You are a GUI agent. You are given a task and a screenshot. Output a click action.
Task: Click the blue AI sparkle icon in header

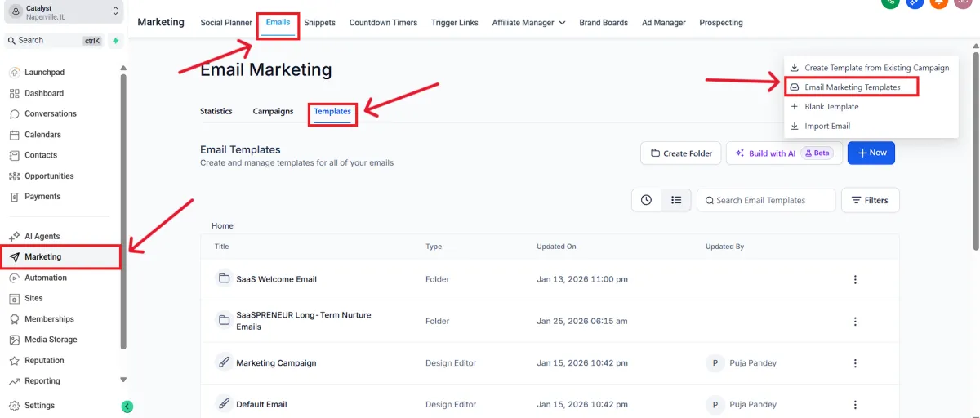click(x=915, y=2)
